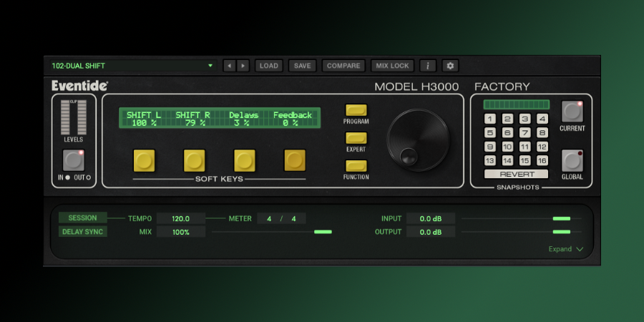Open the info icon

coord(428,66)
